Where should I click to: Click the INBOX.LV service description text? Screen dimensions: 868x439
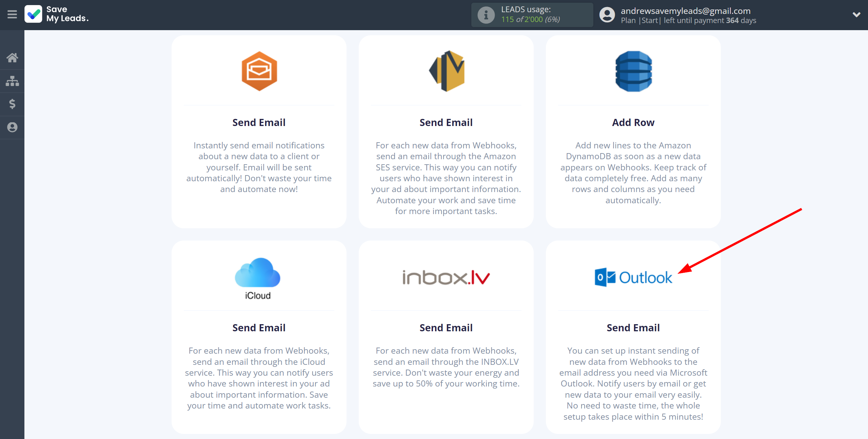446,367
